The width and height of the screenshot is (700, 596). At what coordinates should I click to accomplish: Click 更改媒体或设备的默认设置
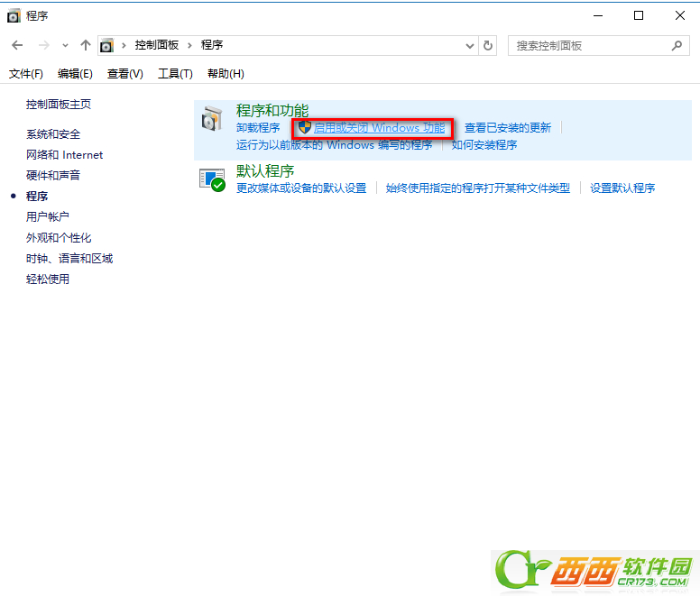301,188
